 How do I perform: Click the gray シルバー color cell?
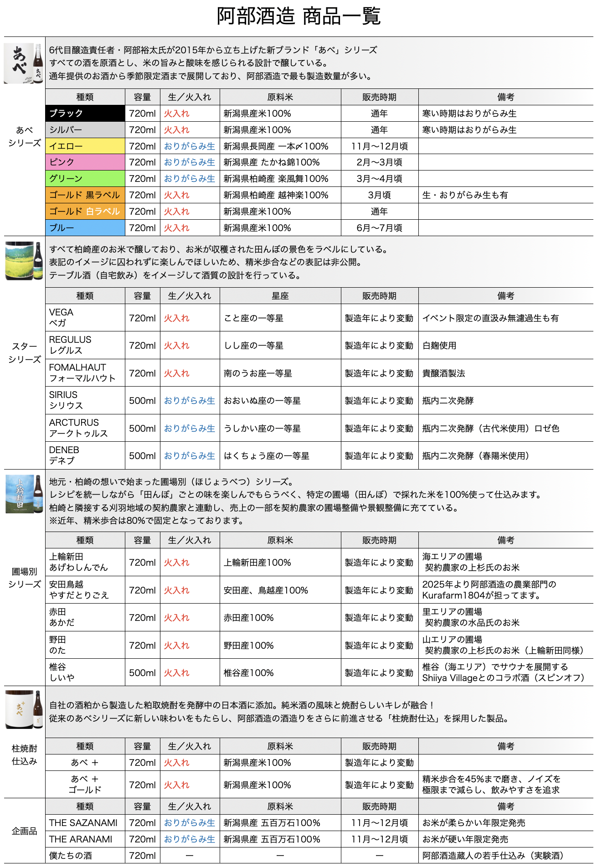[85, 130]
